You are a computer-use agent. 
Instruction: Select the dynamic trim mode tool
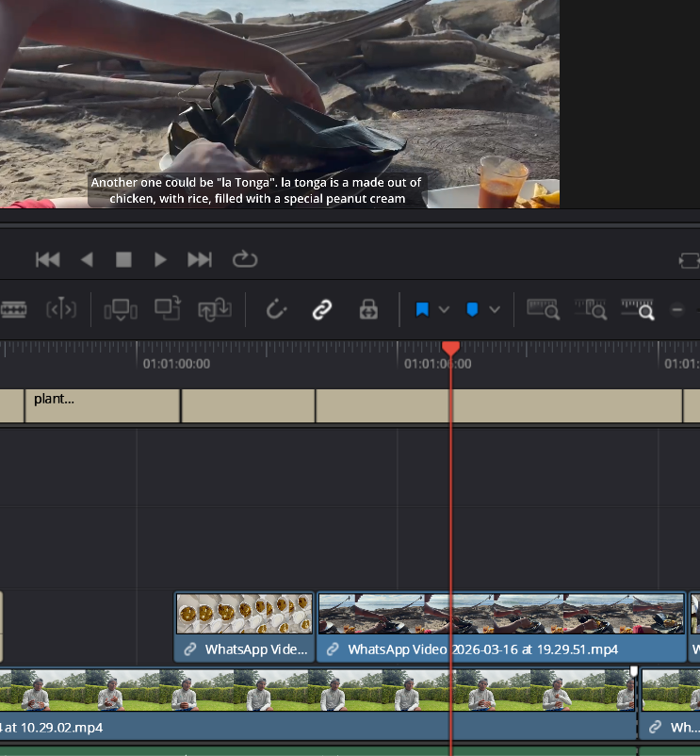(61, 309)
